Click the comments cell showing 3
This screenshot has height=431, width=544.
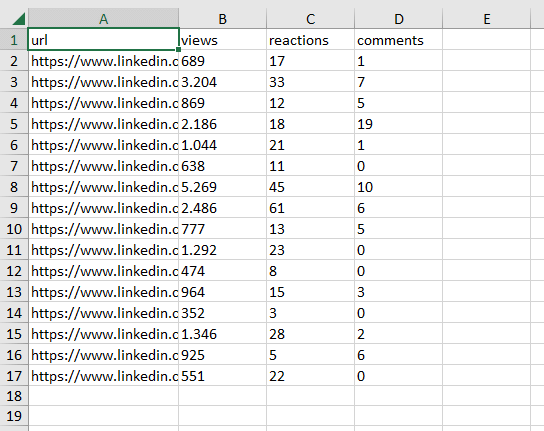(x=399, y=292)
